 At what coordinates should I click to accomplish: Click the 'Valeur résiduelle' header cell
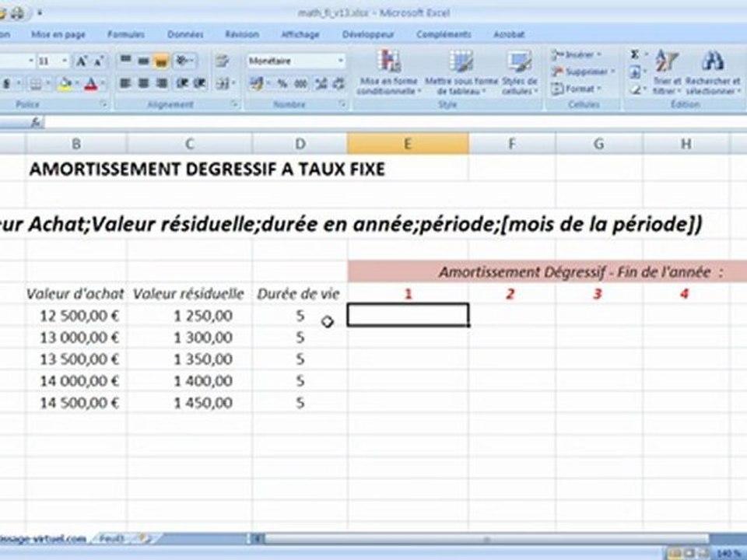(x=188, y=294)
